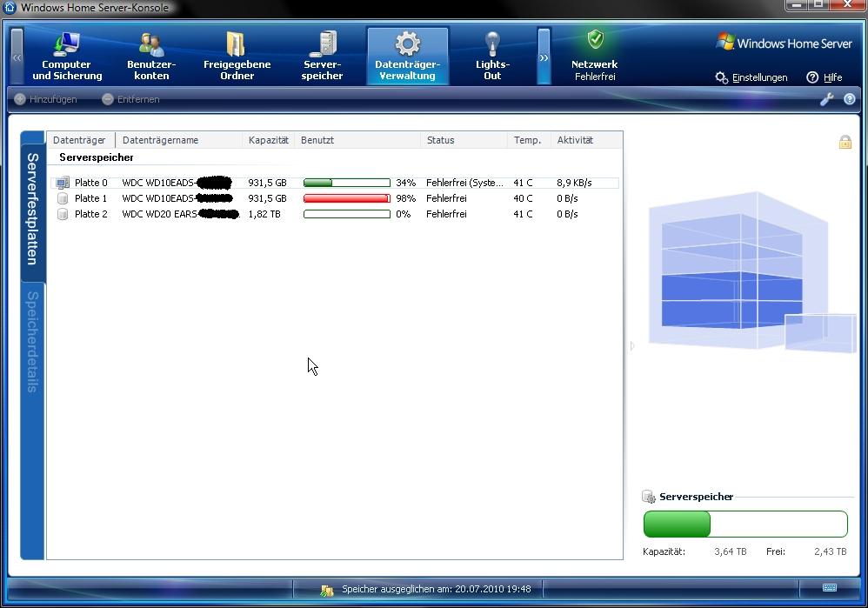Click the Entfernen button
Viewport: 868px width, 608px height.
point(131,99)
